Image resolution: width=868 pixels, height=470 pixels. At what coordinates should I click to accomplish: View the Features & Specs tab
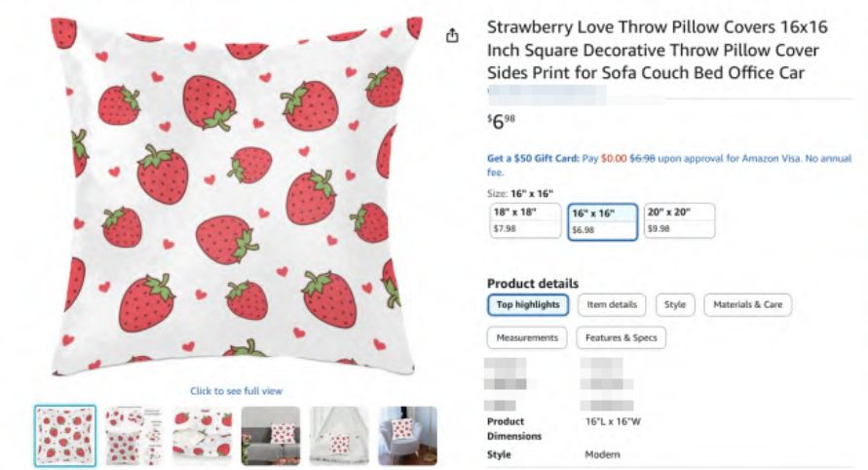tap(621, 338)
